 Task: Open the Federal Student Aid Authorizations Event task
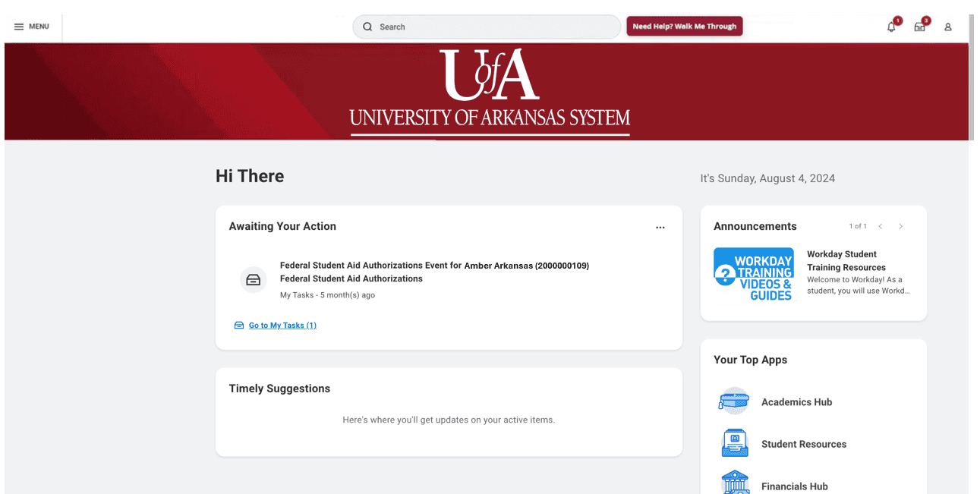click(x=434, y=272)
